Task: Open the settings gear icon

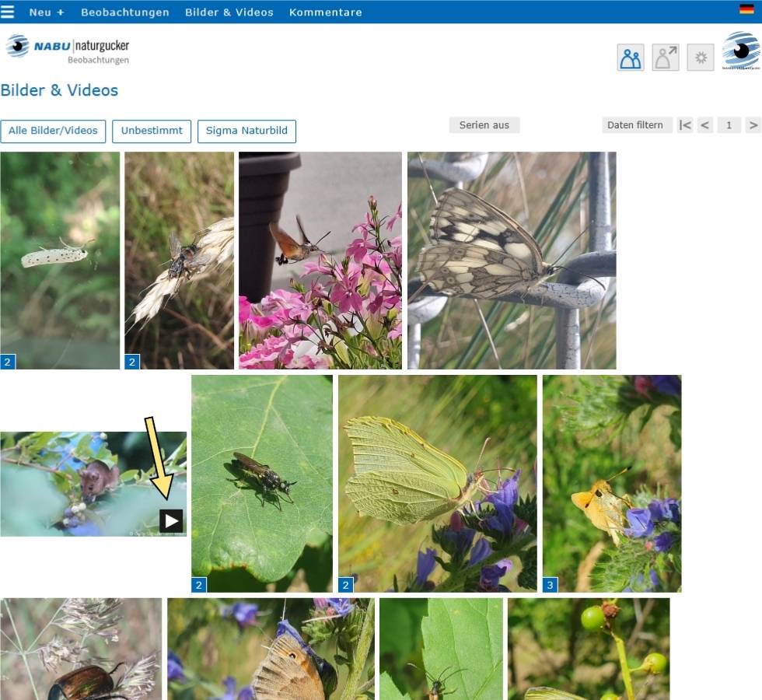Action: (701, 58)
